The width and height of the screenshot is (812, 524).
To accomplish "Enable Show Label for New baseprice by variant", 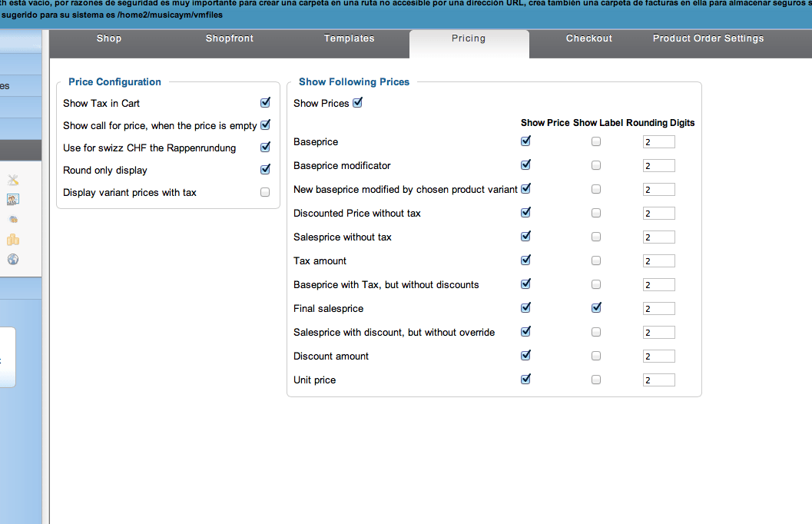I will coord(596,189).
